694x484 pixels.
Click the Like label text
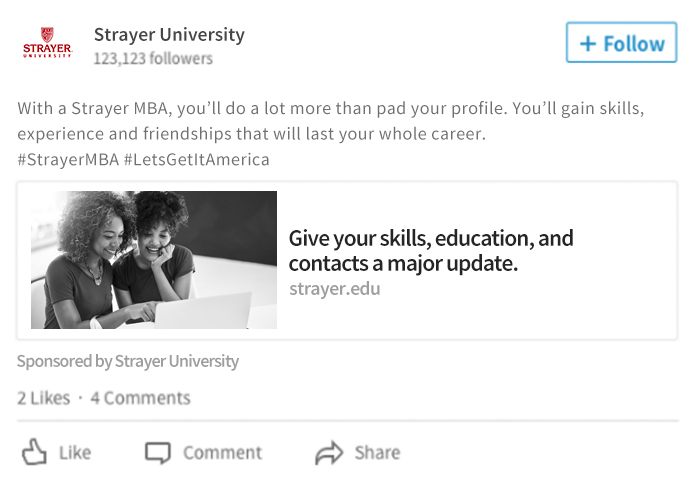coord(75,453)
